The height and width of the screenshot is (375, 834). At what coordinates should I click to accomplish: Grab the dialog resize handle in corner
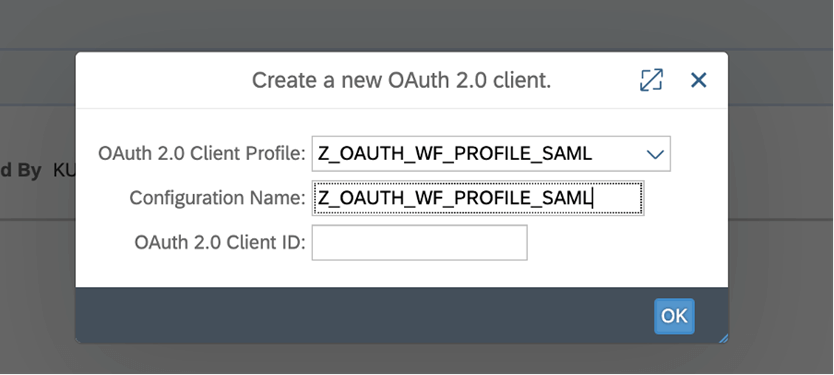coord(723,338)
